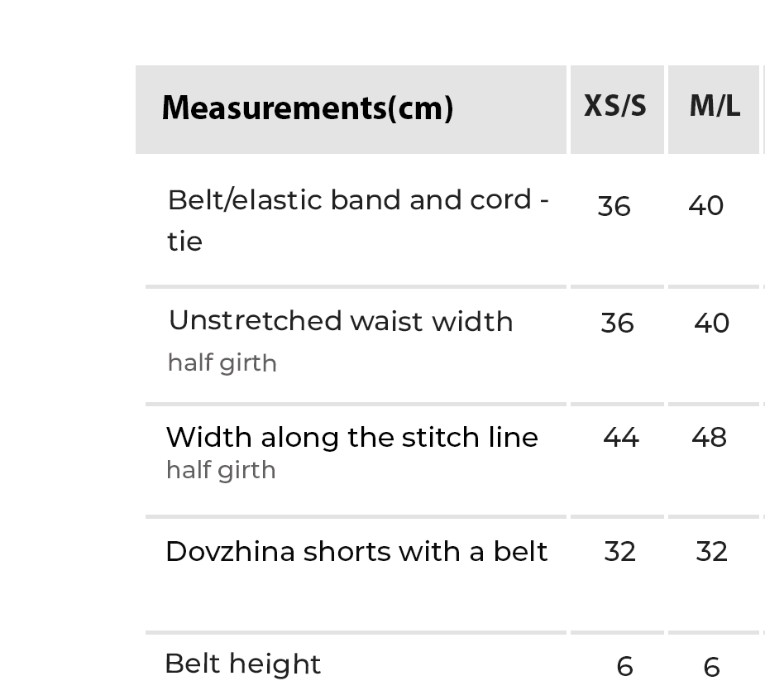Click half girth note under Unstretched waist width

(222, 362)
